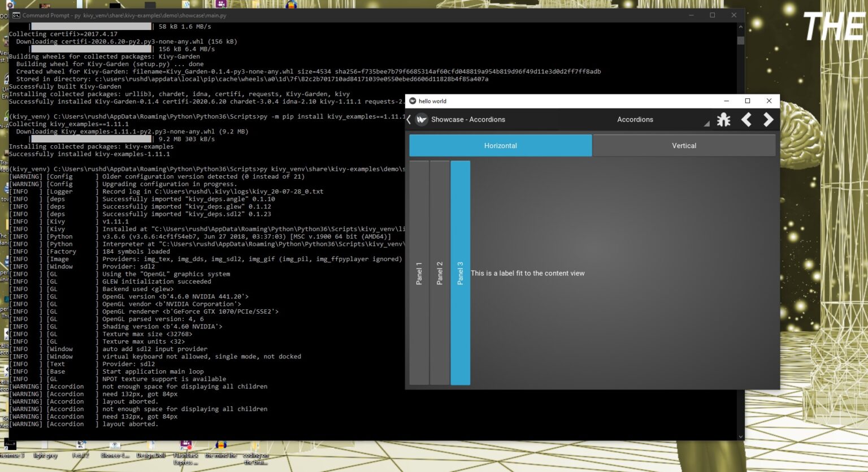Image resolution: width=868 pixels, height=472 pixels.
Task: Launch FlashBack Express from the desktop
Action: [186, 447]
